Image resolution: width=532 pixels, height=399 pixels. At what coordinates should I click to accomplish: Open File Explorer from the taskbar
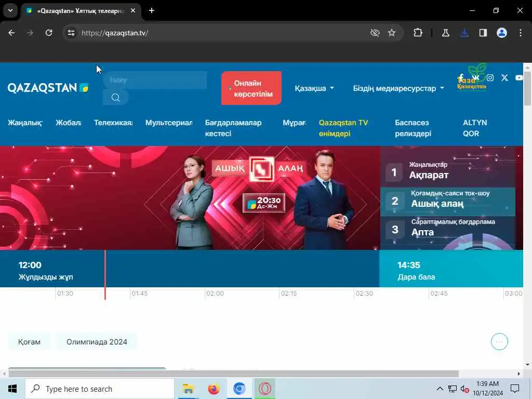click(188, 389)
